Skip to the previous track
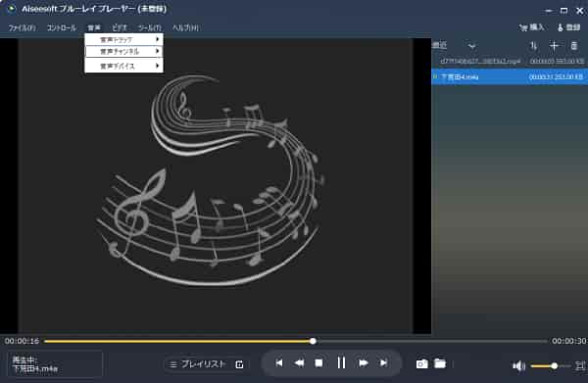Viewport: 588px width, 383px height. pyautogui.click(x=279, y=362)
